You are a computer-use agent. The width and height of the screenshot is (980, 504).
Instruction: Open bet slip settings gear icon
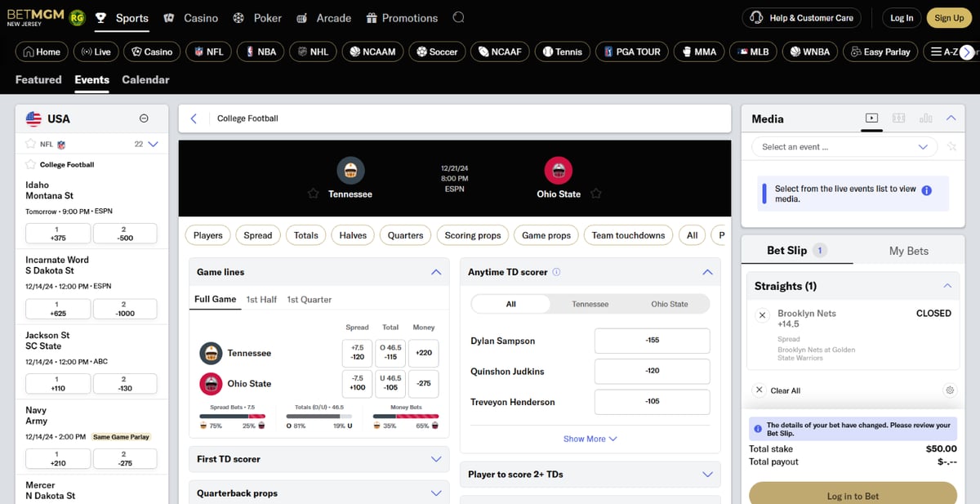950,390
